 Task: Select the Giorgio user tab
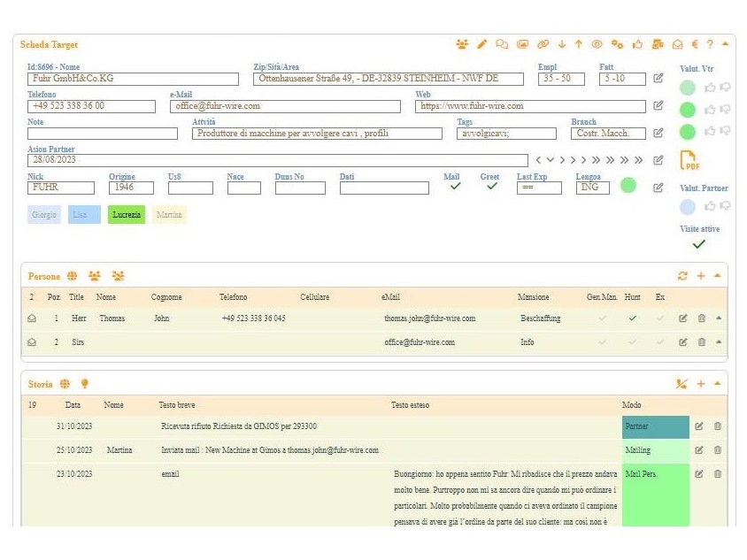[x=44, y=214]
